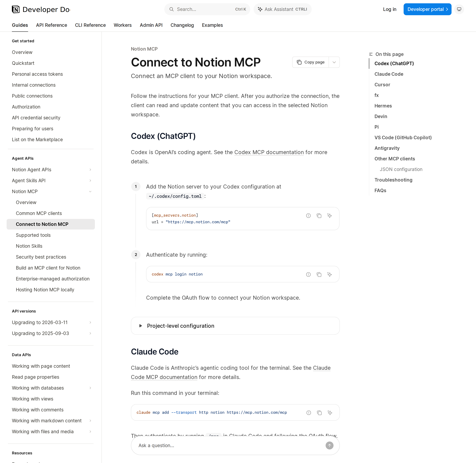Image resolution: width=476 pixels, height=463 pixels.
Task: Ask AI about claude mcp add command
Action: point(330,413)
